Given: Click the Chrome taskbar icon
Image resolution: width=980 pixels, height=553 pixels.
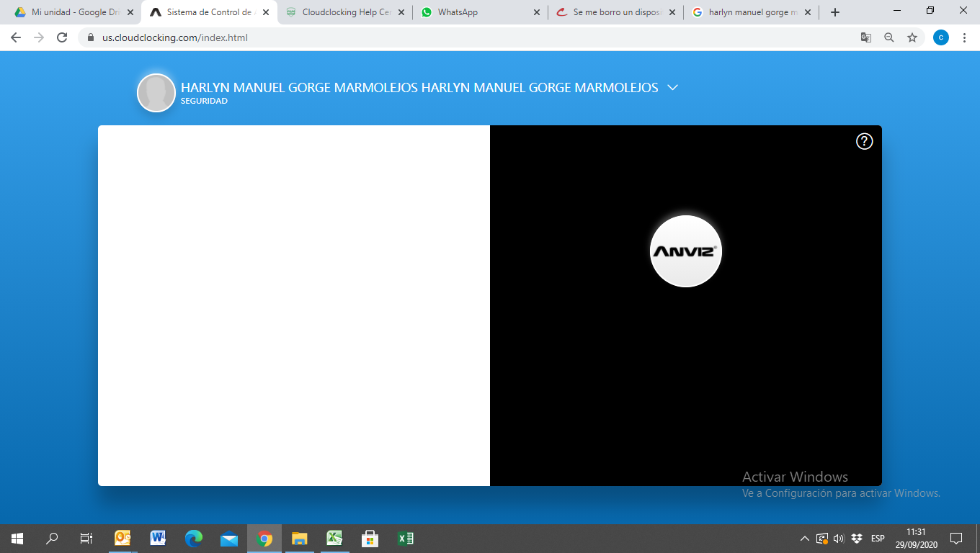Looking at the screenshot, I should pos(264,538).
